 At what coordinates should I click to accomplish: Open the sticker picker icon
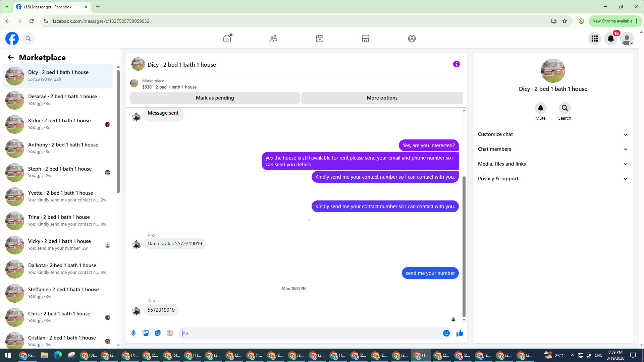tap(158, 333)
